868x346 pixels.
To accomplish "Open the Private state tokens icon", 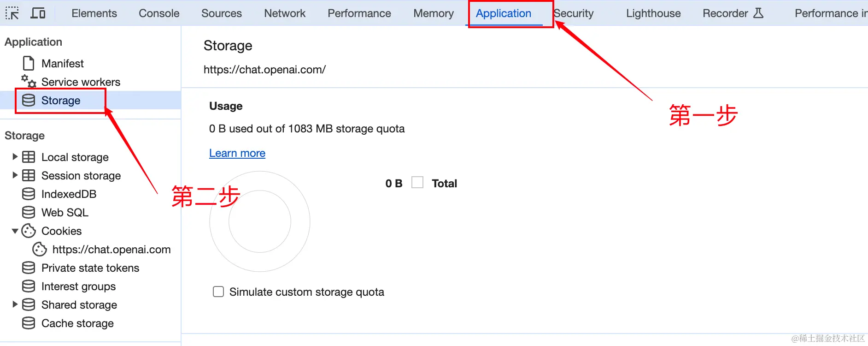I will point(29,268).
